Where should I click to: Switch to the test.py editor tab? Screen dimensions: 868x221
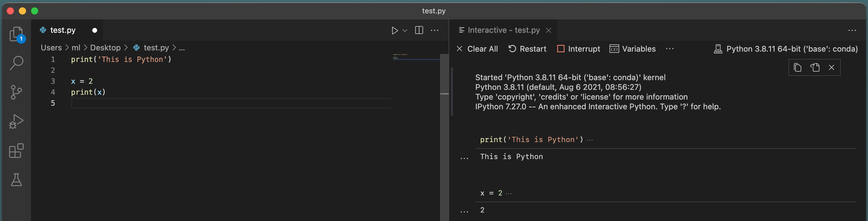click(63, 30)
